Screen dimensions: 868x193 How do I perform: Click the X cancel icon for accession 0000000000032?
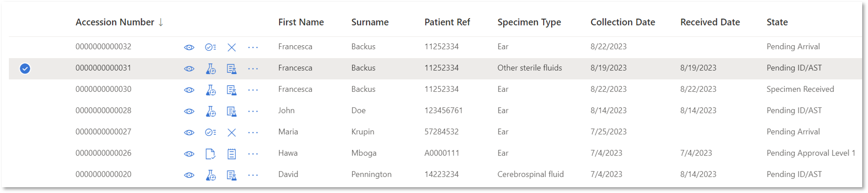232,47
